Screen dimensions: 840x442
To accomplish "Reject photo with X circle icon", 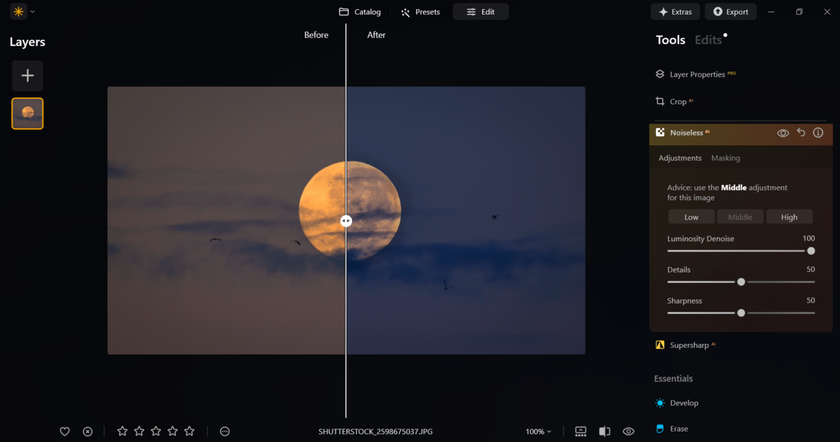I will click(x=87, y=431).
